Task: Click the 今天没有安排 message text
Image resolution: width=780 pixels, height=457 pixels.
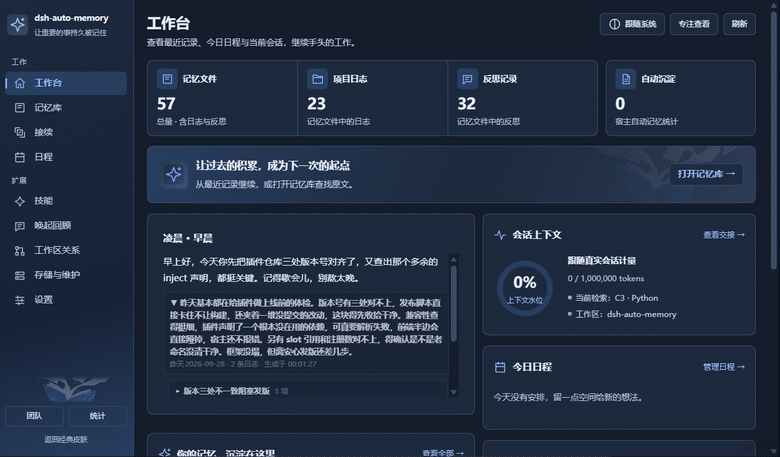Action: point(568,397)
